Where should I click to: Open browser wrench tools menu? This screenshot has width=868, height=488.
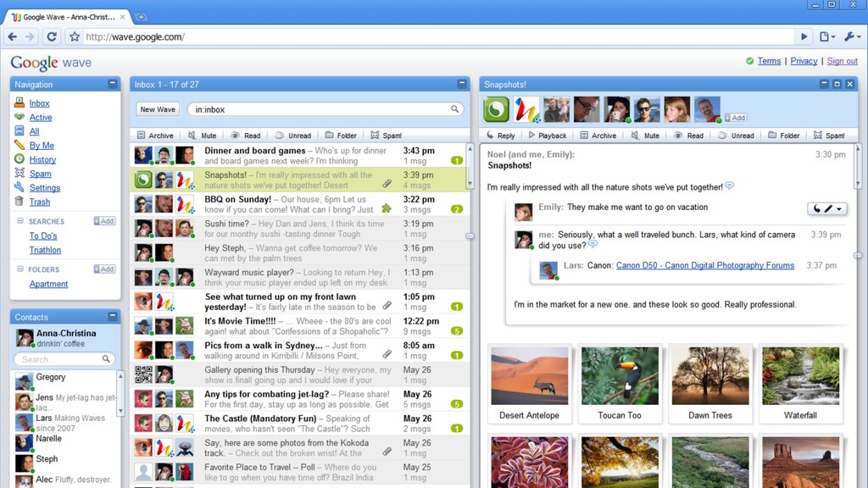851,36
